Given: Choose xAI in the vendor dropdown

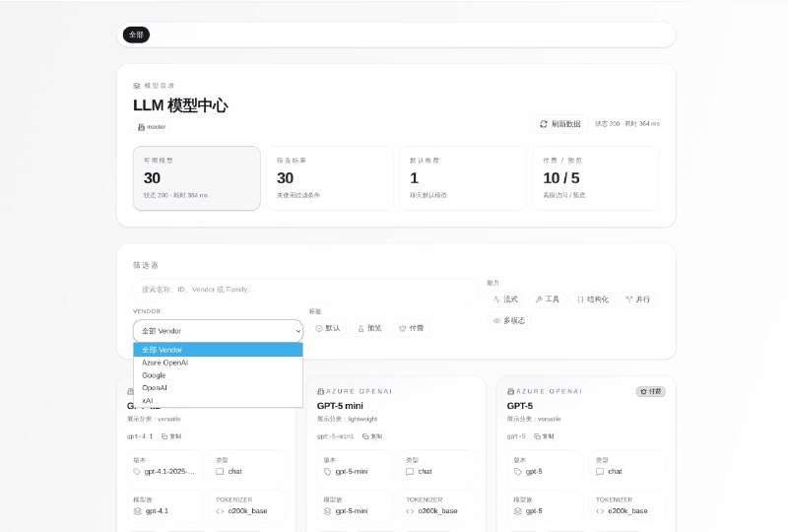Looking at the screenshot, I should pos(148,401).
